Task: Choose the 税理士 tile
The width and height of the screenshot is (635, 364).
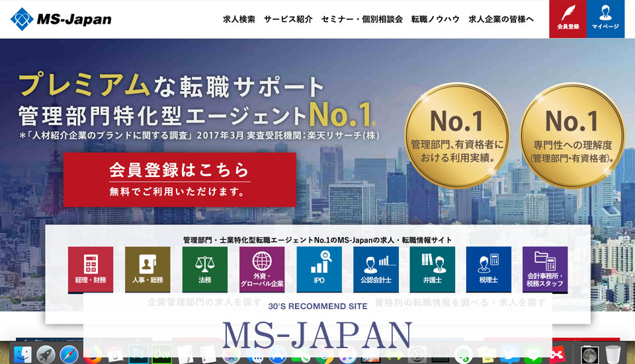Action: (x=488, y=270)
